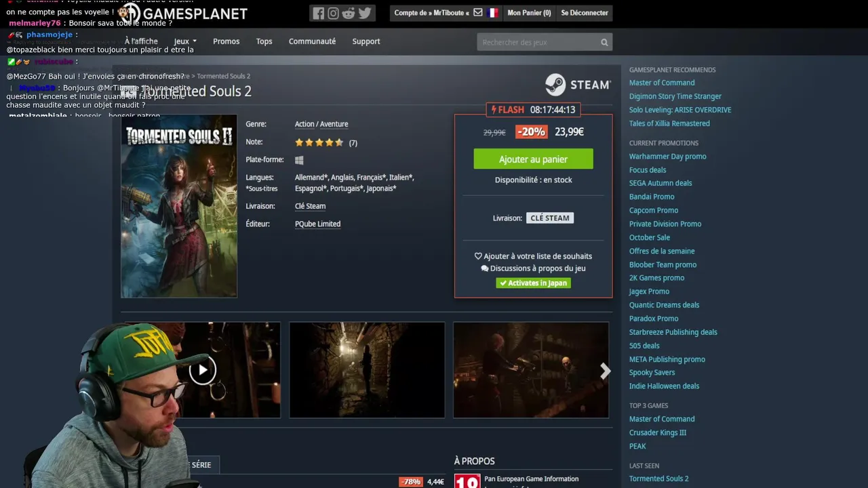The height and width of the screenshot is (488, 868).
Task: Add game to wishlist link
Action: coord(533,256)
